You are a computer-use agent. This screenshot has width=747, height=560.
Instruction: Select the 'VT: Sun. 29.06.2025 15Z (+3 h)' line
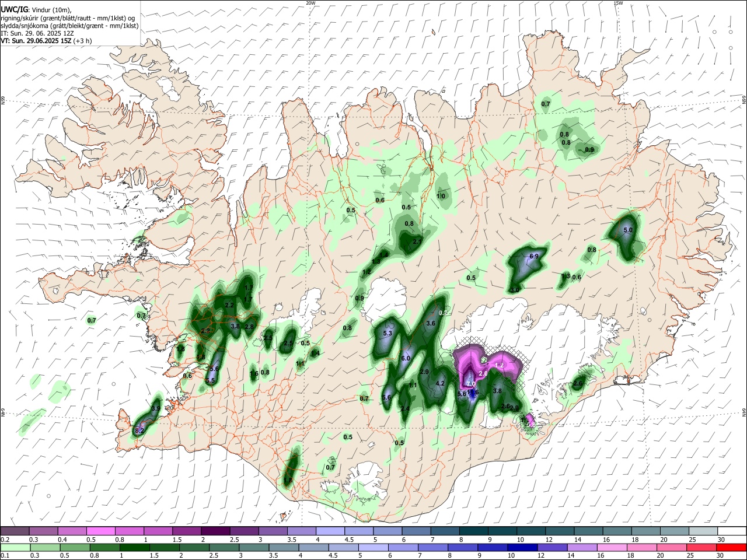click(x=46, y=41)
